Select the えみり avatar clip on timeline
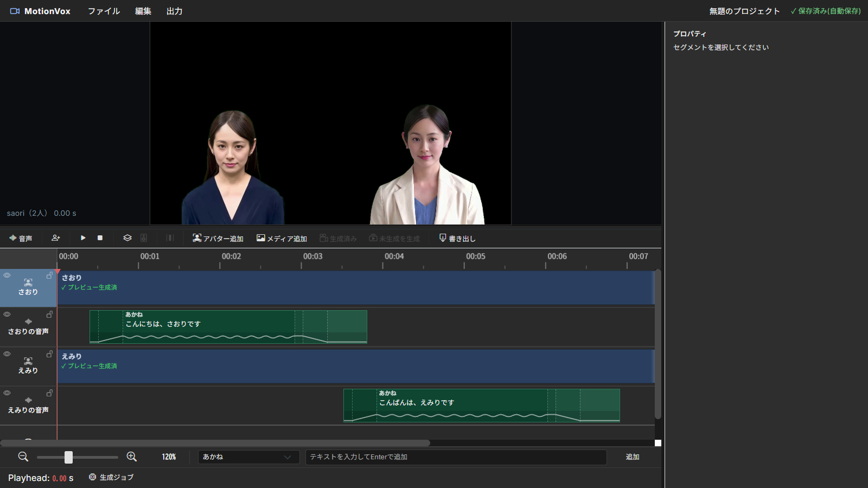Viewport: 868px width, 488px height. pyautogui.click(x=356, y=367)
